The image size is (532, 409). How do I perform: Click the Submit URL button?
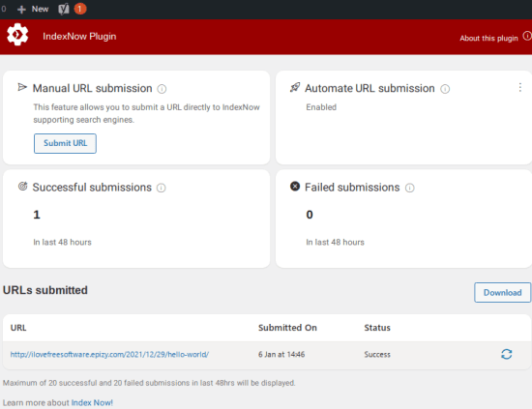pyautogui.click(x=65, y=143)
